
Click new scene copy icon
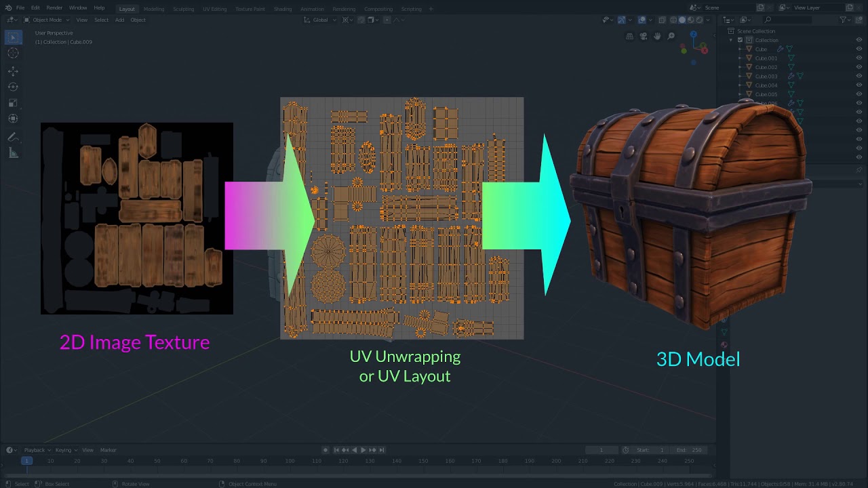tap(760, 7)
